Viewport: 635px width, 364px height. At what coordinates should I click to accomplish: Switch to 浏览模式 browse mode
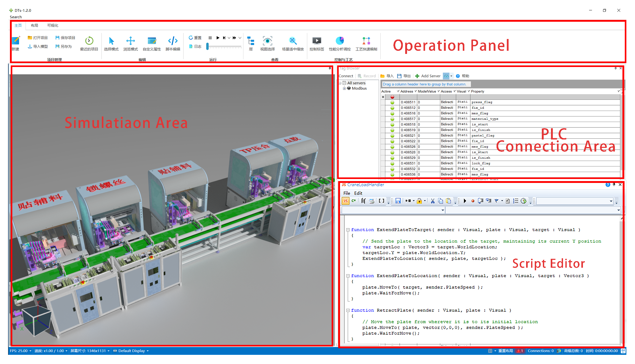coord(130,41)
